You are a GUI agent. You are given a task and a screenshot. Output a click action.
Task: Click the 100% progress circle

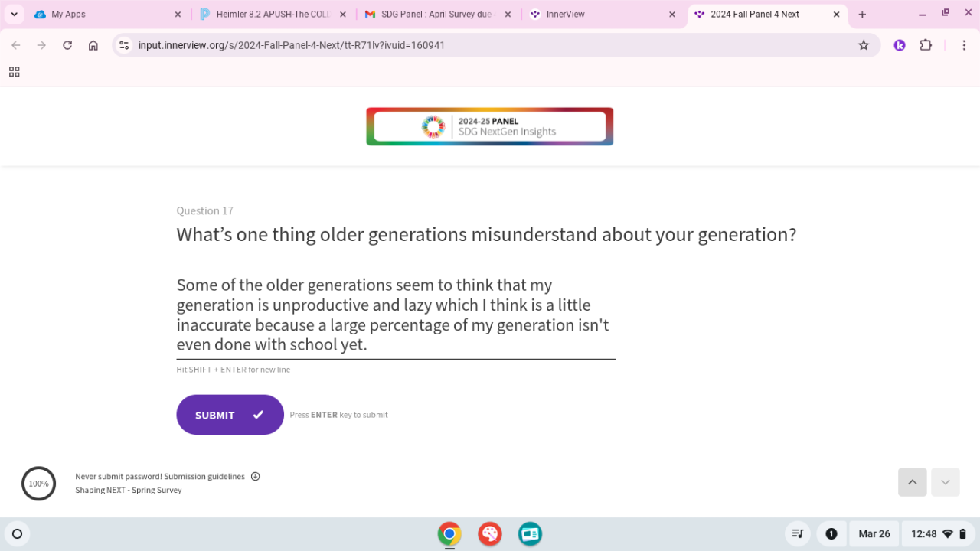(38, 484)
